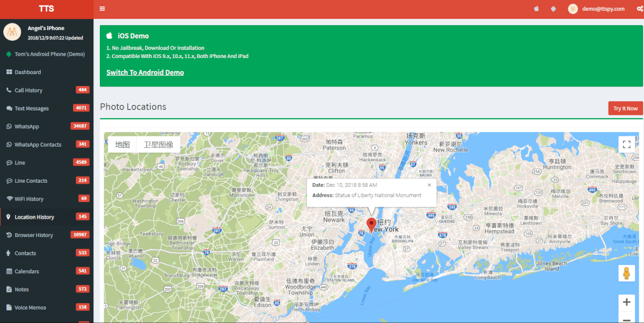Click the Dashboard grid icon

[x=9, y=72]
